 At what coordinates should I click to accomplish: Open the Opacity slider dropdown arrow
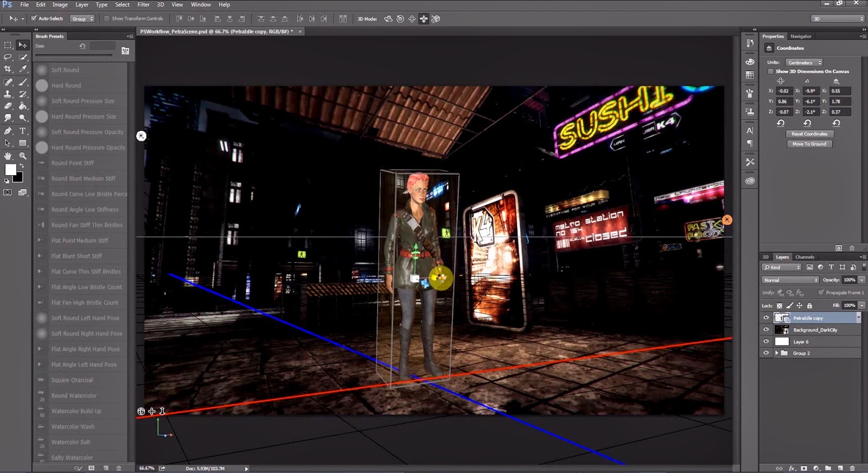pos(861,280)
